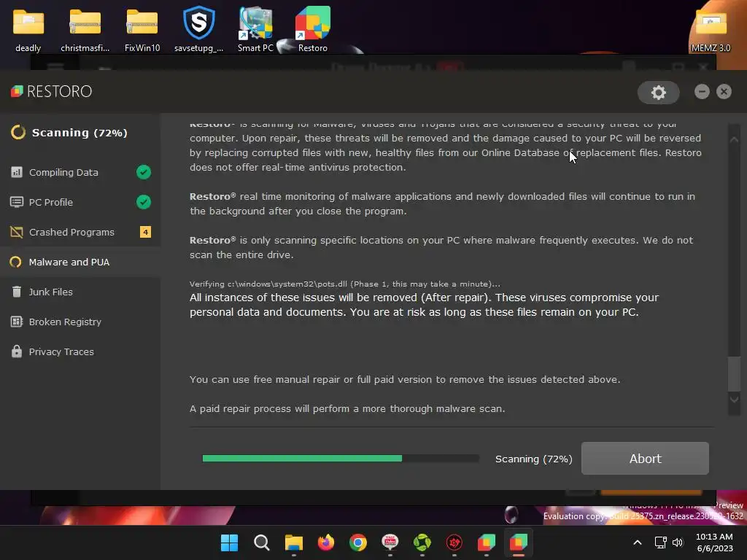
Task: Click the 'A paid repair process will perform' line
Action: tap(347, 408)
